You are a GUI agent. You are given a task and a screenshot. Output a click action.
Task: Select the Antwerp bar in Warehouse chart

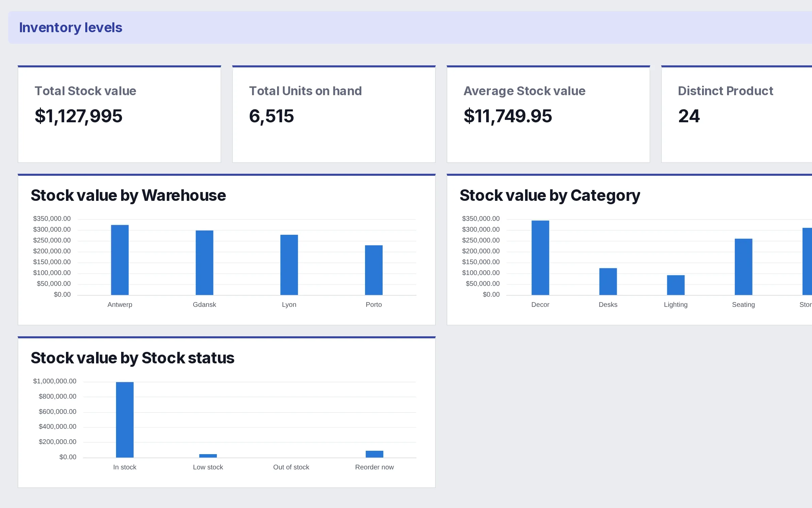[x=120, y=260]
